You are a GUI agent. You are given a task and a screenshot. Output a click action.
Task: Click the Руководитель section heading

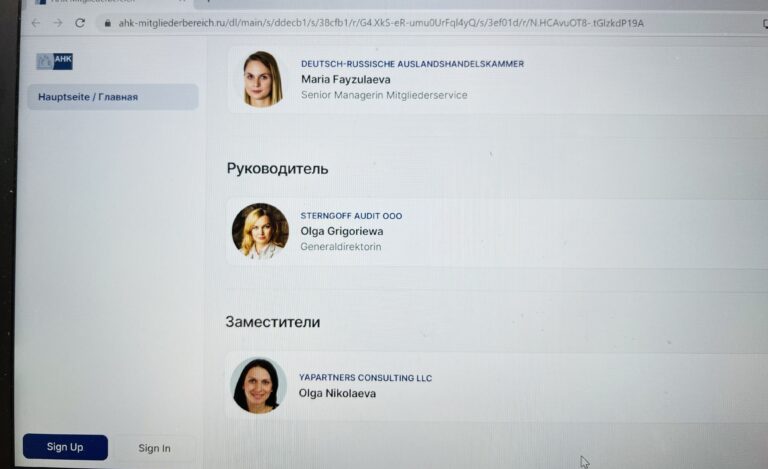(277, 169)
